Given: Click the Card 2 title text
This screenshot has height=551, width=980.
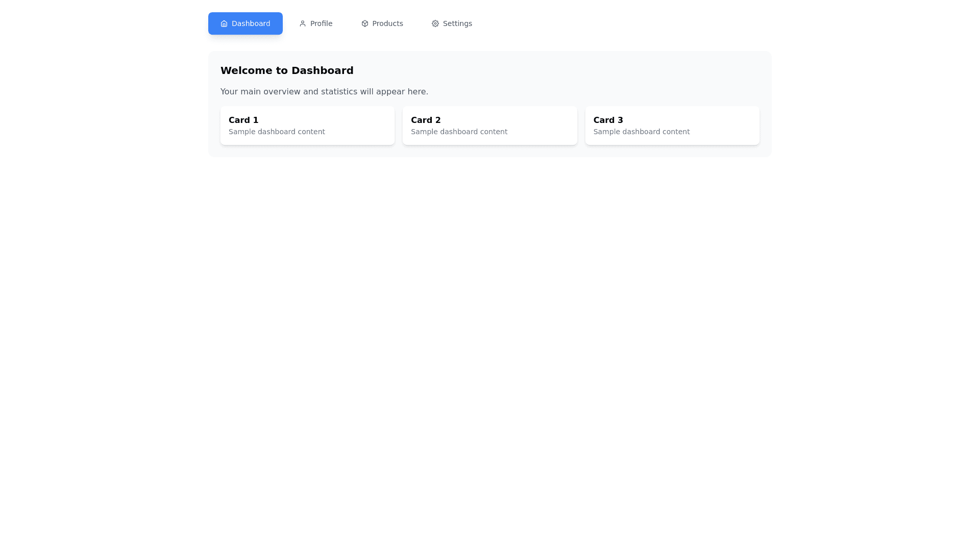Looking at the screenshot, I should (425, 120).
